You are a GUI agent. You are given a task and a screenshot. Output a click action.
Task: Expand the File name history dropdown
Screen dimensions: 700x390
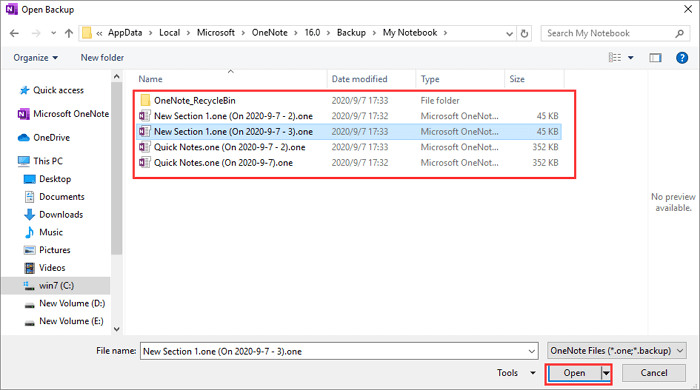pyautogui.click(x=532, y=351)
